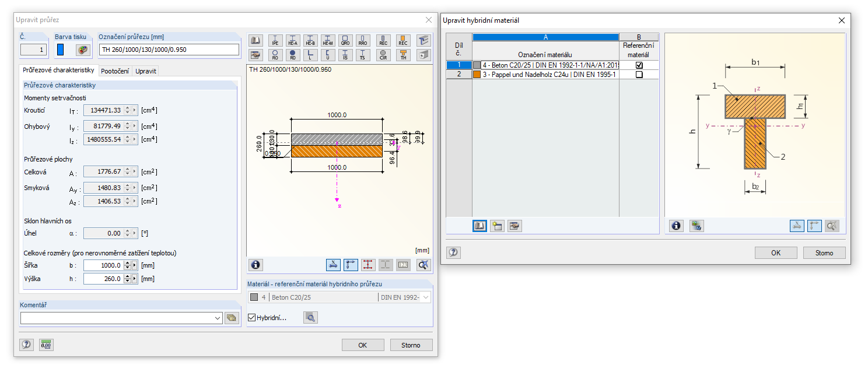Image resolution: width=868 pixels, height=372 pixels.
Task: Adjust the Úhel α spinner
Action: point(127,233)
